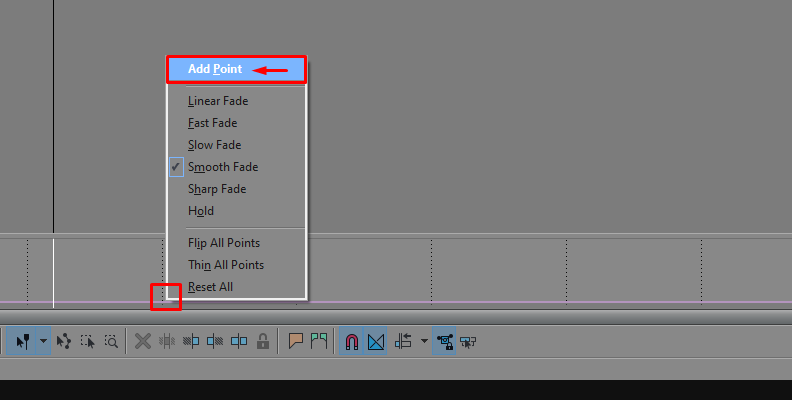Screen dimensions: 792x400
Task: Select the Normal Edit tool
Action: 22,341
